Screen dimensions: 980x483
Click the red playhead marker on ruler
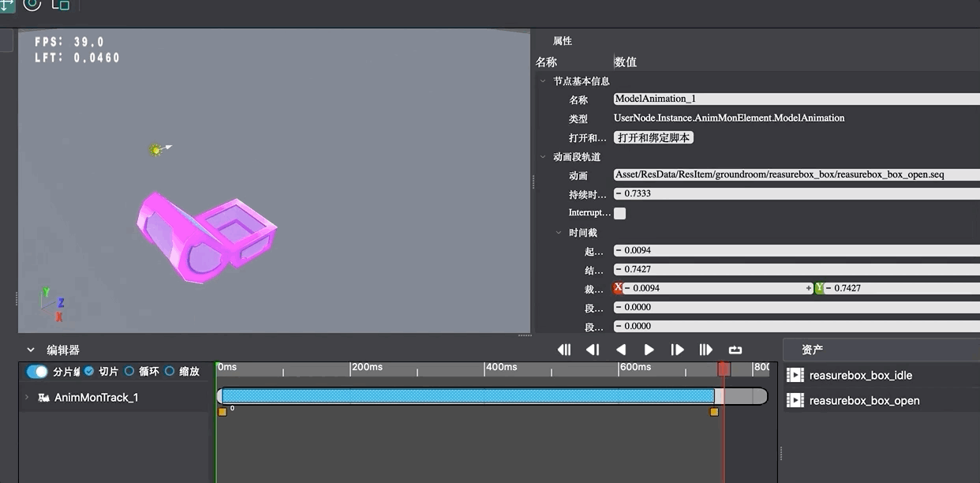(724, 369)
